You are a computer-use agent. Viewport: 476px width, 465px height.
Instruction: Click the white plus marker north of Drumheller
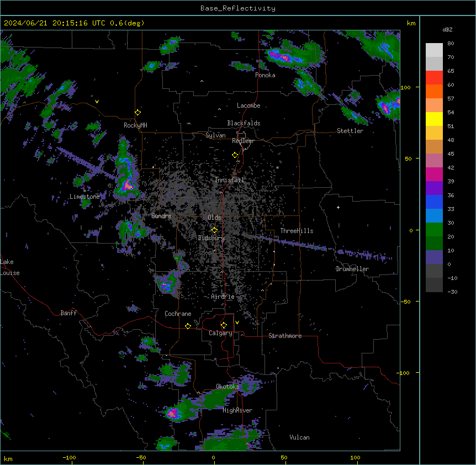tap(338, 208)
